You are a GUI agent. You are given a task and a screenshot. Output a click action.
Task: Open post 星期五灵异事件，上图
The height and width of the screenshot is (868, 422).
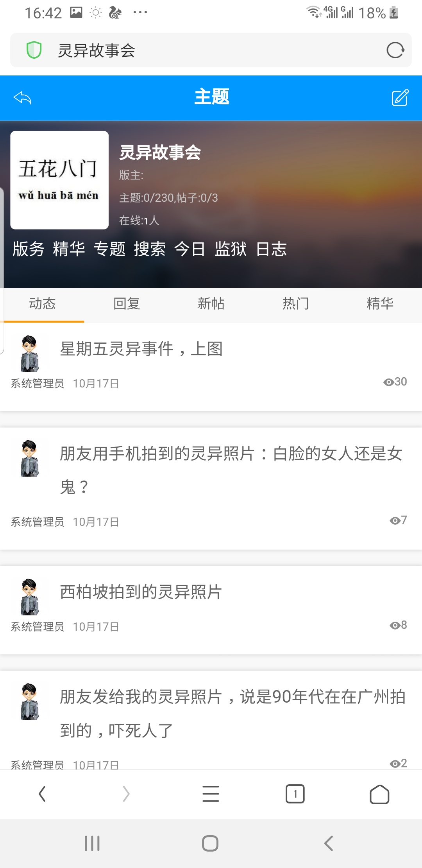[141, 349]
